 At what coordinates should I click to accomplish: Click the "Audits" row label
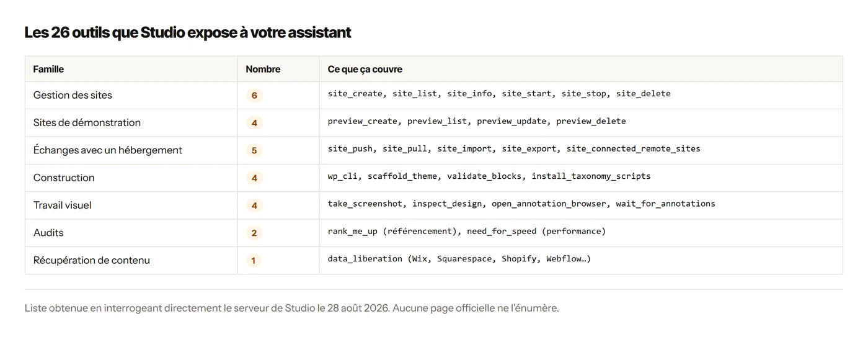coord(48,232)
